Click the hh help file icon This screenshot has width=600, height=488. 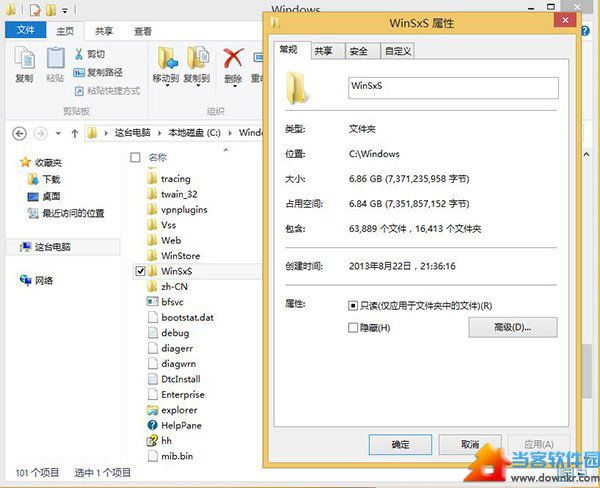click(x=152, y=441)
